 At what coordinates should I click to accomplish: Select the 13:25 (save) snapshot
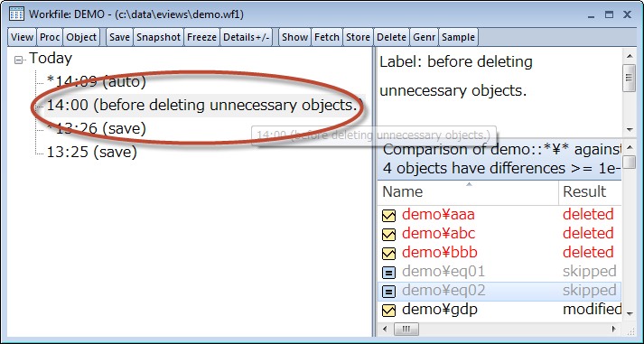pos(91,152)
